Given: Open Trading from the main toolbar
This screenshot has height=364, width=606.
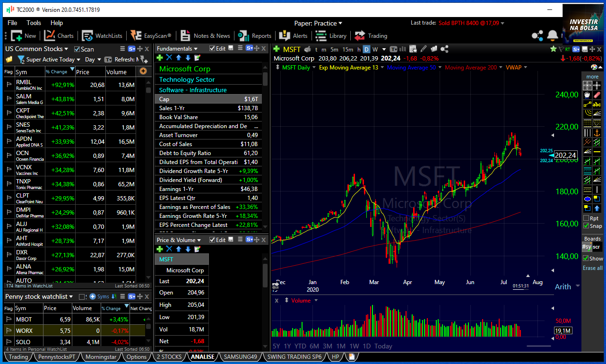Looking at the screenshot, I should click(371, 35).
